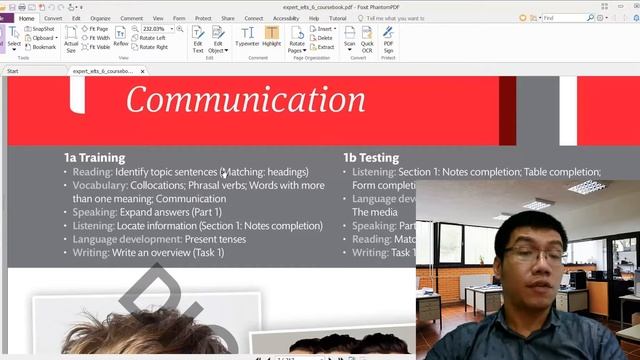Toggle the Highlight tool off
This screenshot has height=360, width=640.
click(x=271, y=36)
